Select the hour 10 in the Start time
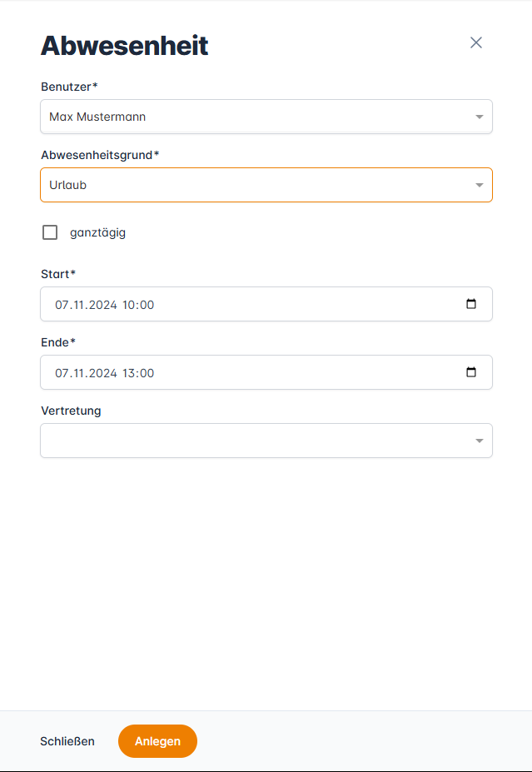The width and height of the screenshot is (532, 772). tap(129, 305)
